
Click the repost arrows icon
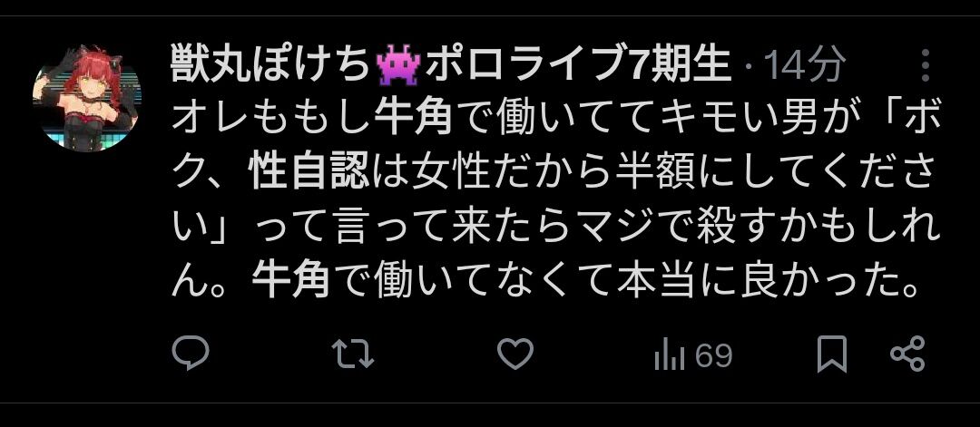pyautogui.click(x=352, y=354)
